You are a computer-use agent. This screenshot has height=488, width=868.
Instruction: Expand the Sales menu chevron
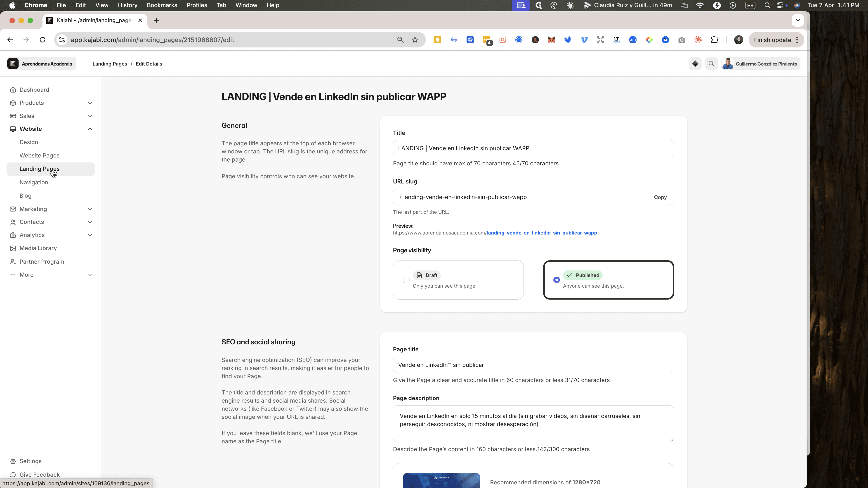click(90, 116)
